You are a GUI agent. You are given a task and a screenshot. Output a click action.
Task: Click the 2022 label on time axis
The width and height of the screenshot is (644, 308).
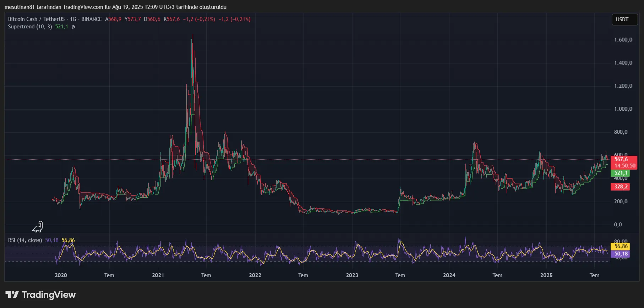coord(255,275)
